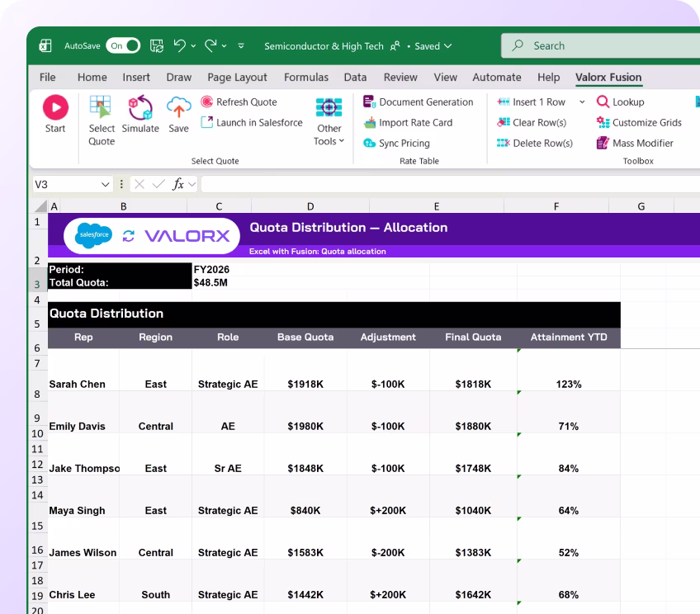Switch to the Review tab
This screenshot has width=700, height=614.
[400, 78]
